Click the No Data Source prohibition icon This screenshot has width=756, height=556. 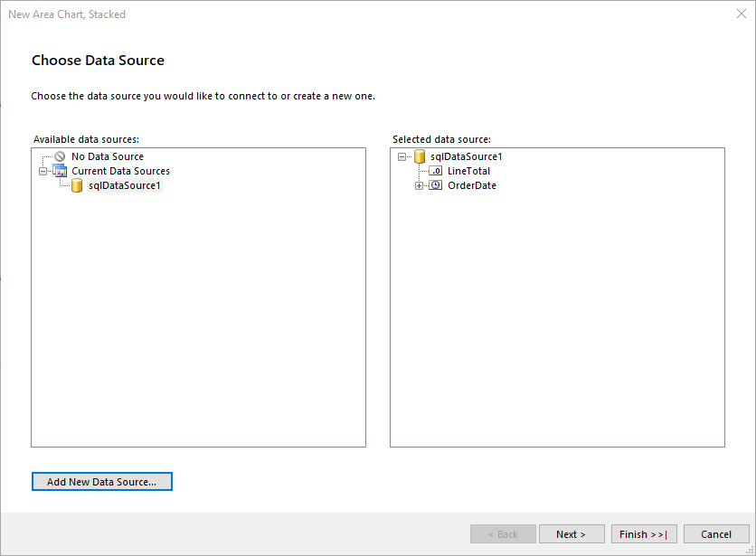click(60, 155)
